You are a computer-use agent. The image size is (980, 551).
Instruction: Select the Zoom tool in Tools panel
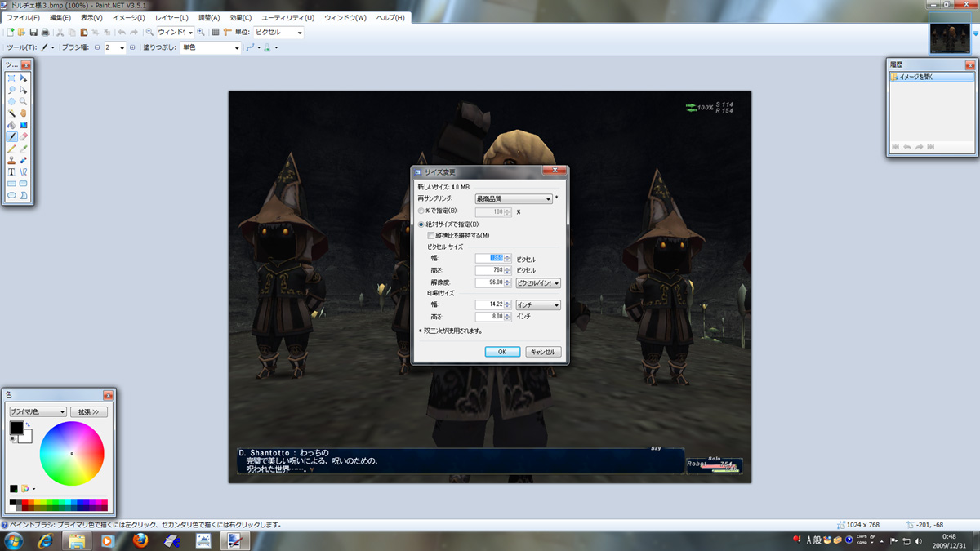point(24,102)
